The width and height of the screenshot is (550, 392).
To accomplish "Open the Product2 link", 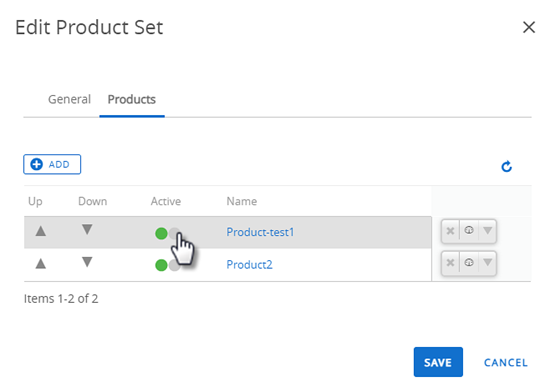I will [249, 264].
